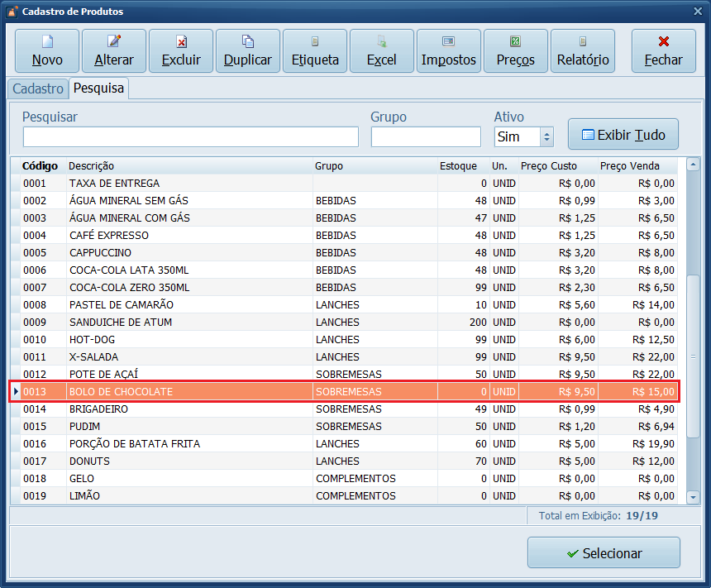The height and width of the screenshot is (588, 711).
Task: Open the Preços pricing tool
Action: [516, 50]
